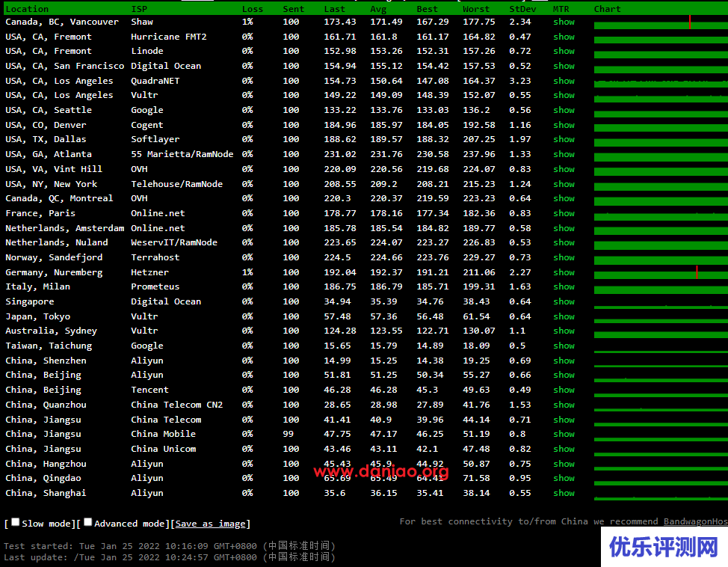The width and height of the screenshot is (728, 567).
Task: Click the Los Angeles QuadraNET latency chart
Action: 661,83
